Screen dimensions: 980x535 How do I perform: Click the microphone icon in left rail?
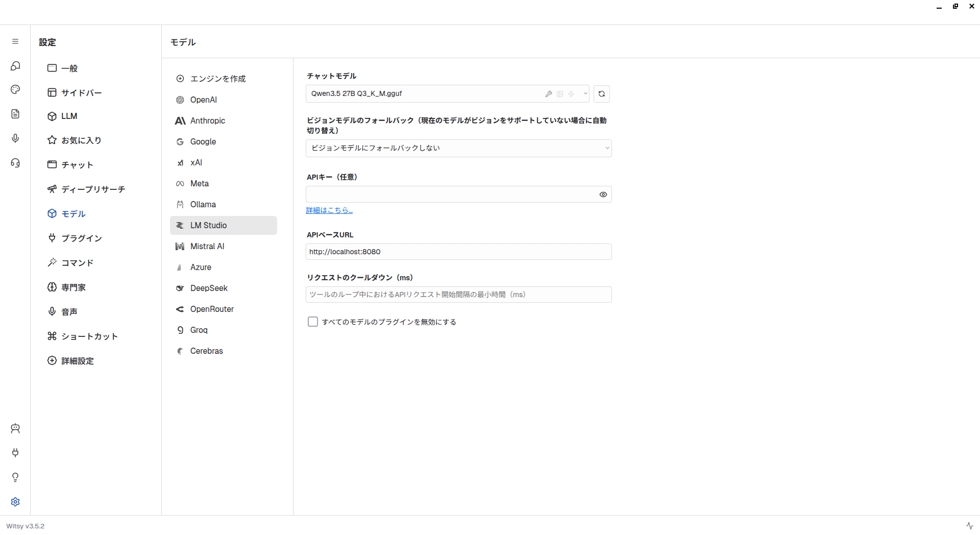[x=15, y=138]
